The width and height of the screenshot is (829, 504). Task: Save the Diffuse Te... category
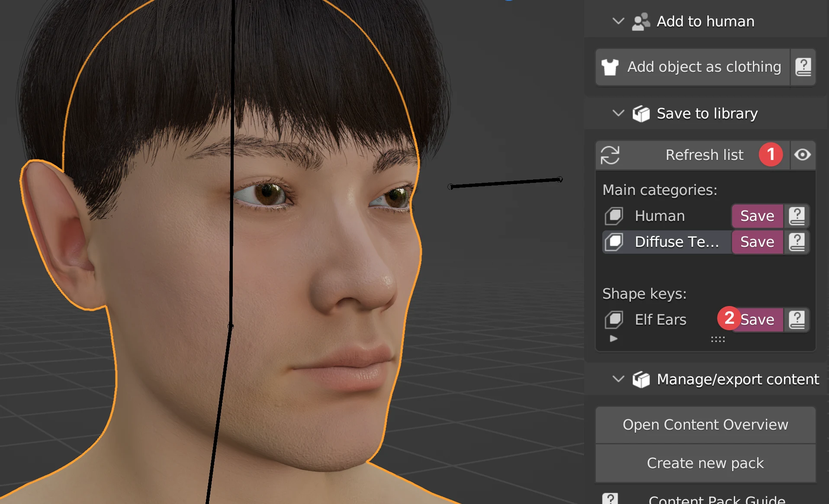click(757, 242)
